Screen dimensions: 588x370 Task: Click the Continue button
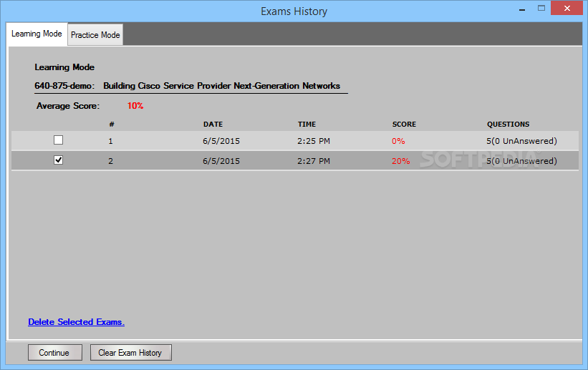coord(54,353)
